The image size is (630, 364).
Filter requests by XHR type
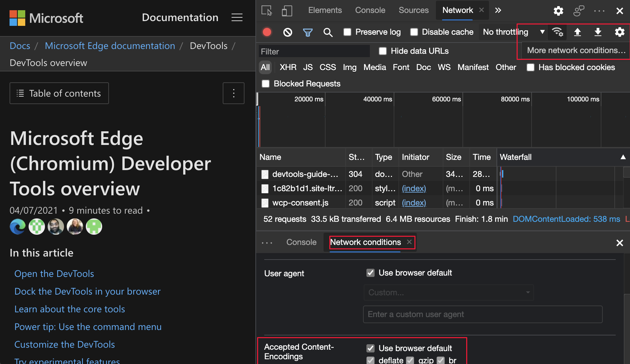288,67
